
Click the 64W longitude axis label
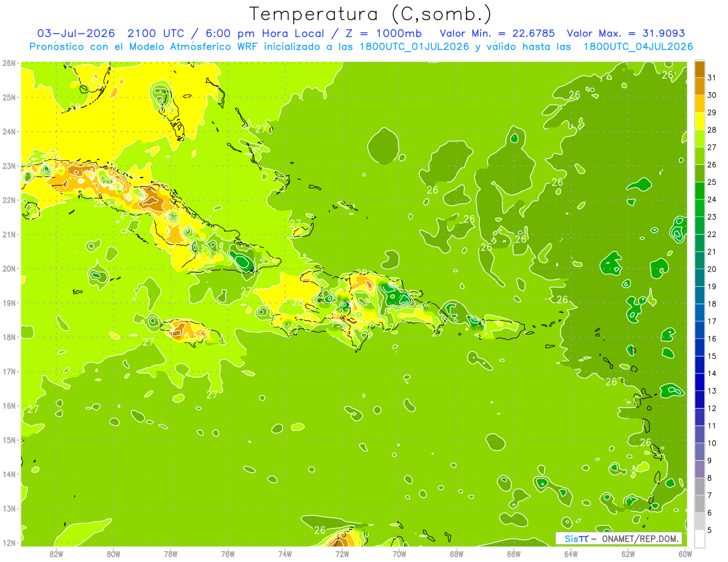point(570,554)
